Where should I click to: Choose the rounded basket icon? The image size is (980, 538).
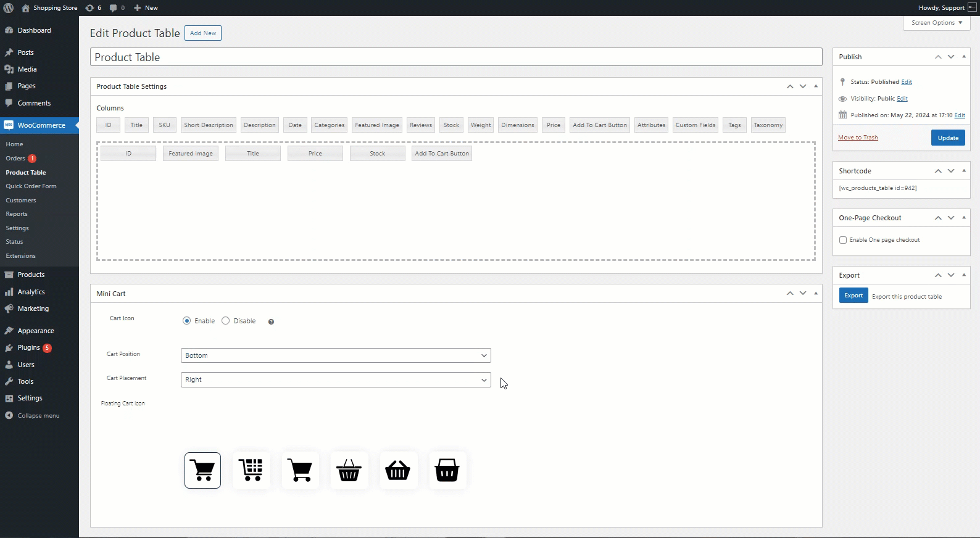(398, 470)
